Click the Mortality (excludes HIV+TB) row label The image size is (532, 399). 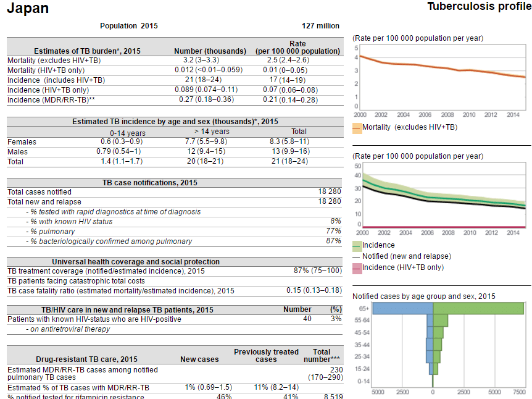click(x=54, y=61)
